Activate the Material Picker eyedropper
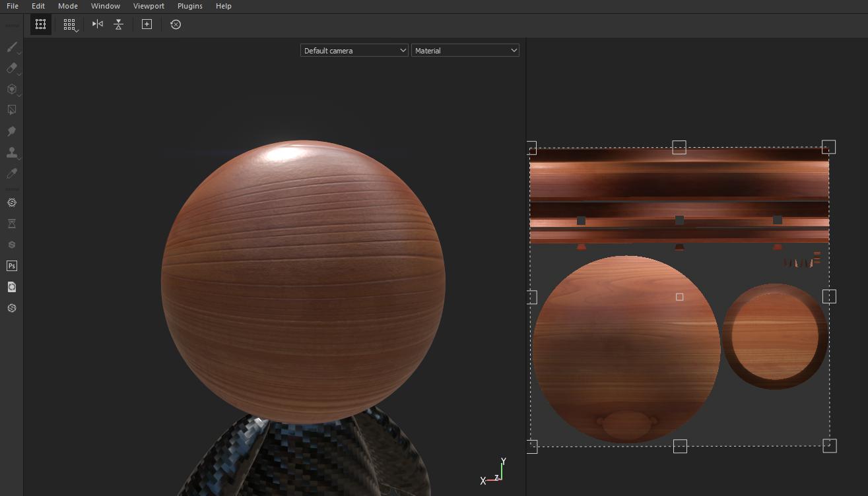This screenshot has height=496, width=868. pos(12,173)
